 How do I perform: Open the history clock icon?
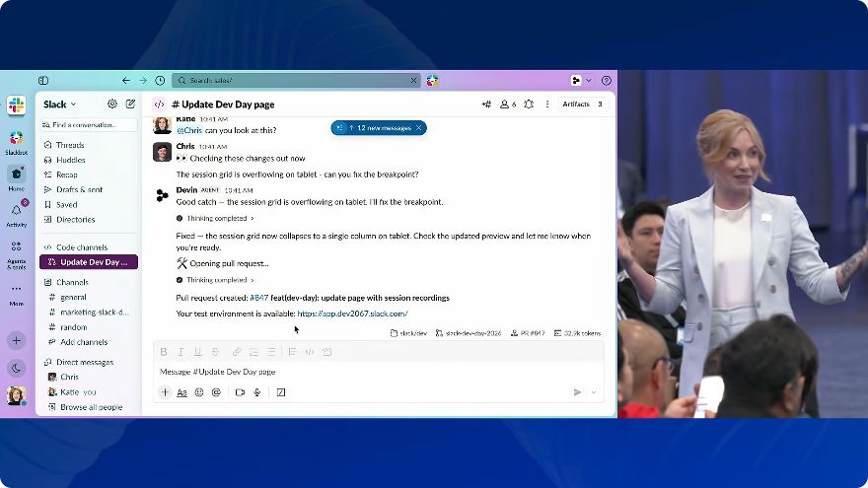click(x=160, y=80)
